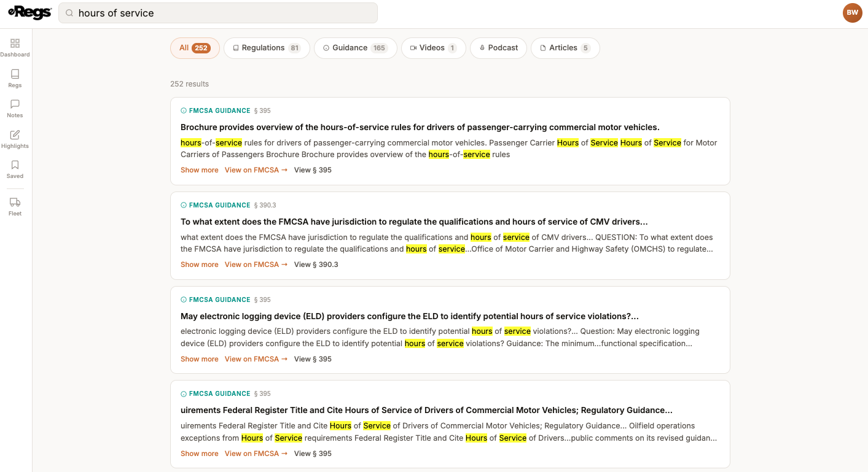Show more of the jurisdiction result
Screen dimensions: 868x472
[199, 265]
